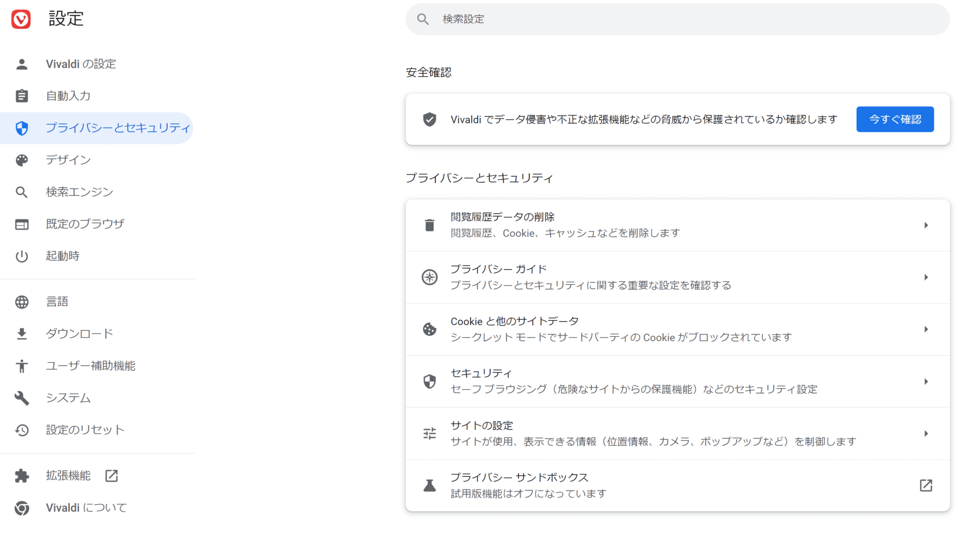Image resolution: width=980 pixels, height=543 pixels.
Task: Click the shield icon in the セキュリティ row
Action: pyautogui.click(x=429, y=382)
